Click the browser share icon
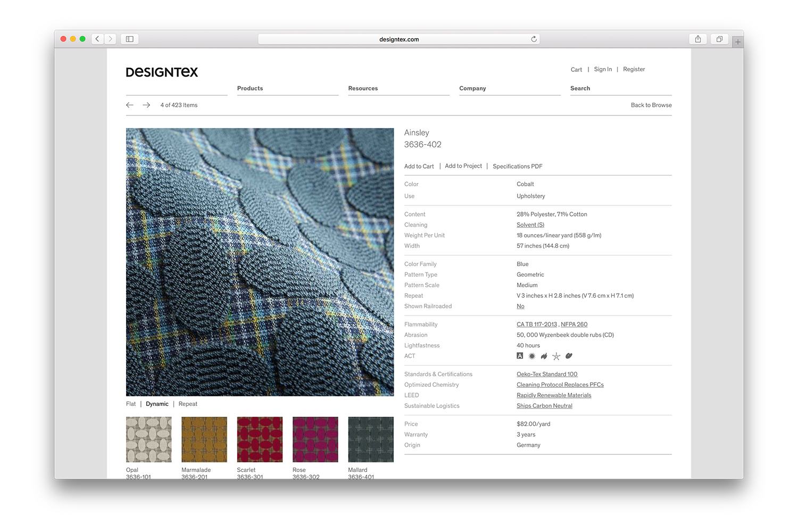 697,39
